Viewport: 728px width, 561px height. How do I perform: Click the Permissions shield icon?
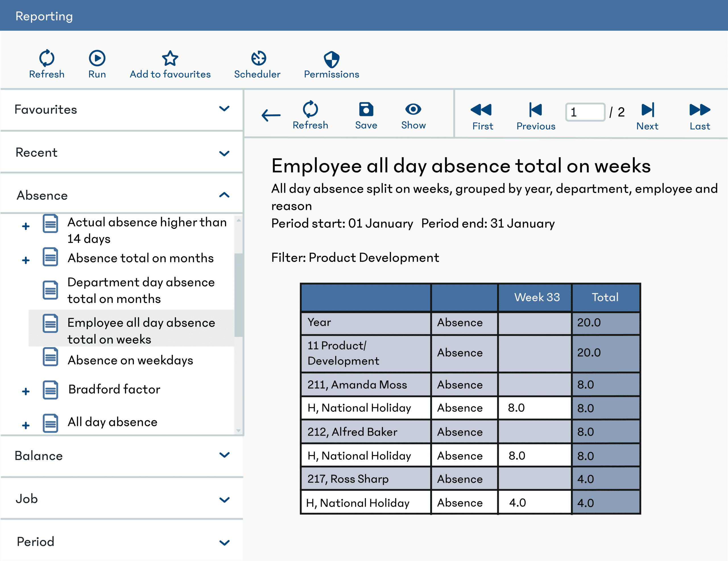pyautogui.click(x=331, y=58)
